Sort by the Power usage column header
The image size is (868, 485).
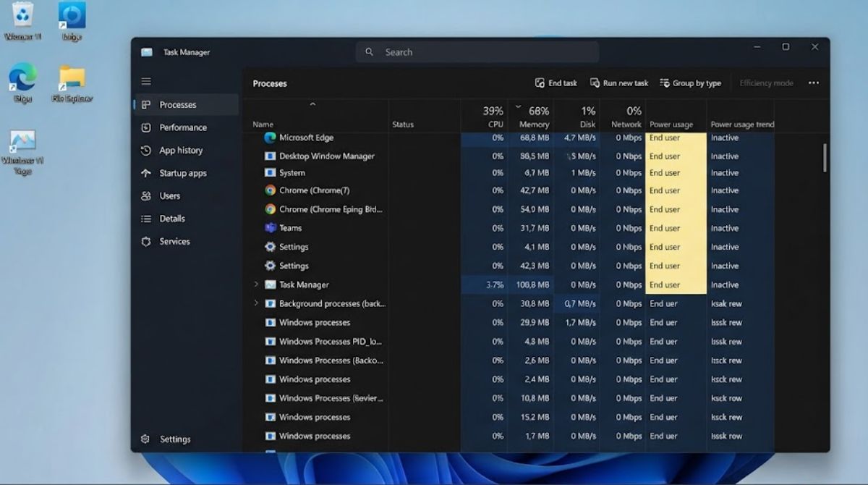point(671,125)
